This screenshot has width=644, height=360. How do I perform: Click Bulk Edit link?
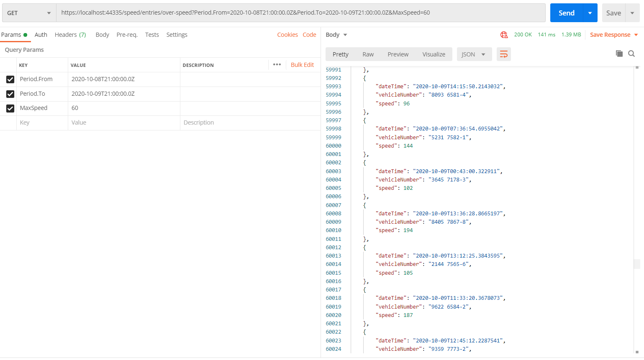pos(302,65)
